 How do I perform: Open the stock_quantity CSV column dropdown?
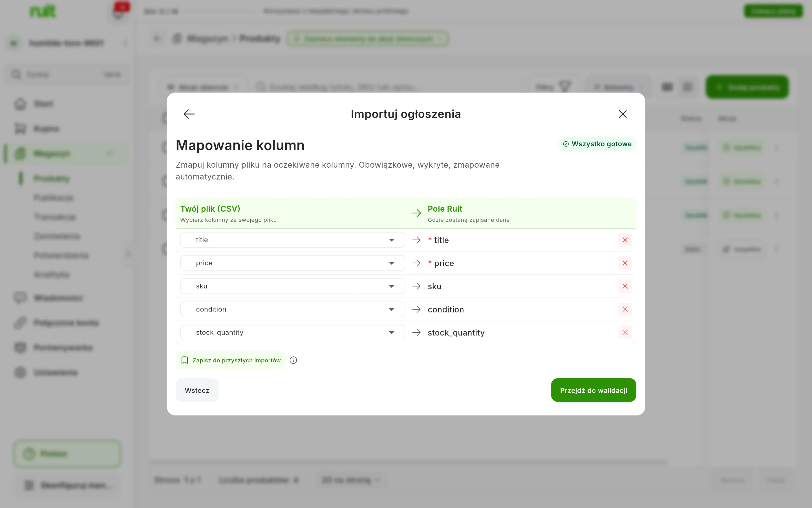coord(292,332)
